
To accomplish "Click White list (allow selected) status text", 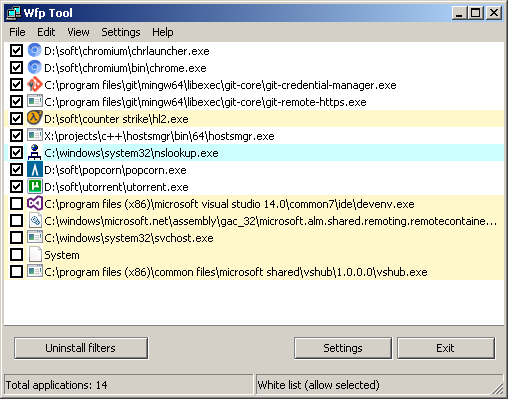I will tap(318, 385).
